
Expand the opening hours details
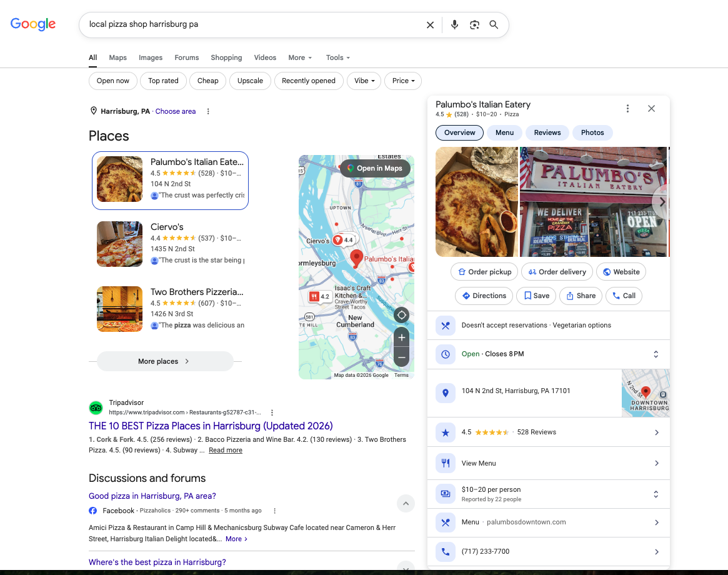click(656, 354)
